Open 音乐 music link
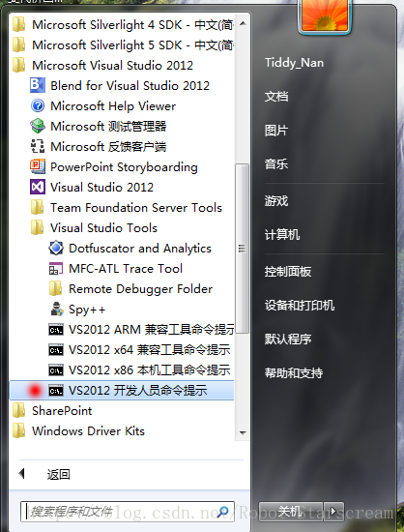The width and height of the screenshot is (404, 532). 276,164
